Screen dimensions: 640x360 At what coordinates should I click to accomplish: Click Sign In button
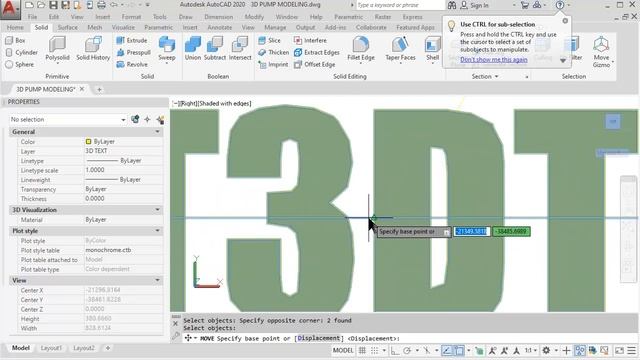(x=474, y=5)
